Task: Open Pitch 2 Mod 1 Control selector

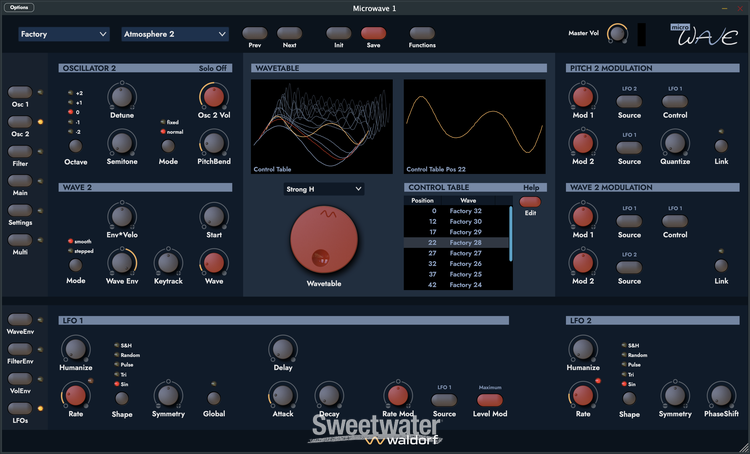Action: point(675,101)
